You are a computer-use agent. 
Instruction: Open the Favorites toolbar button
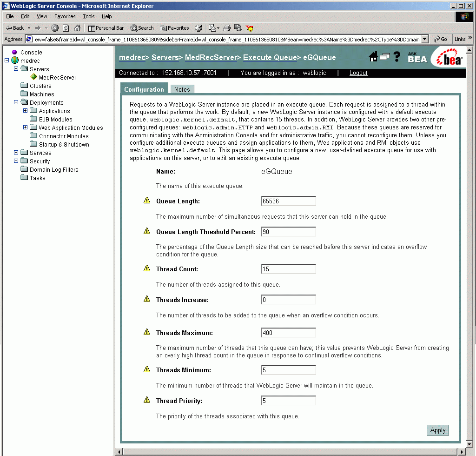pyautogui.click(x=175, y=28)
